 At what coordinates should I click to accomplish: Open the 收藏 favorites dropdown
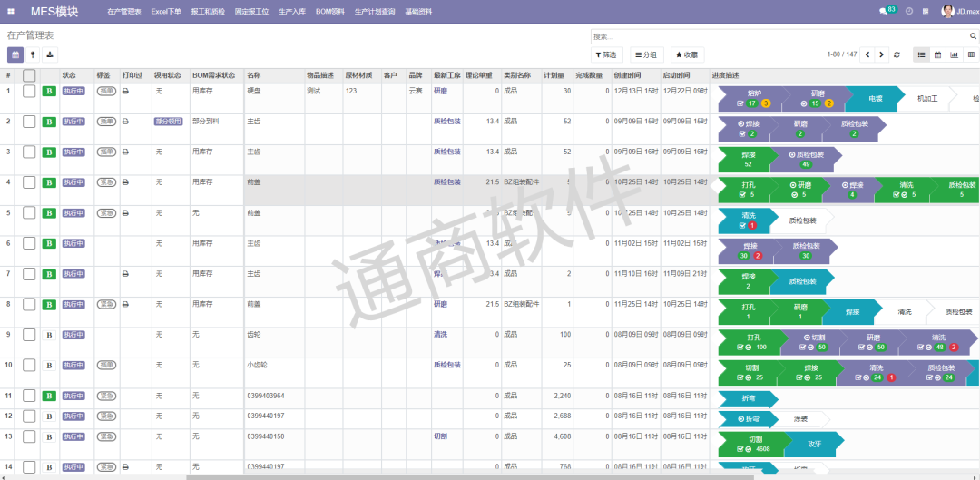click(x=686, y=55)
